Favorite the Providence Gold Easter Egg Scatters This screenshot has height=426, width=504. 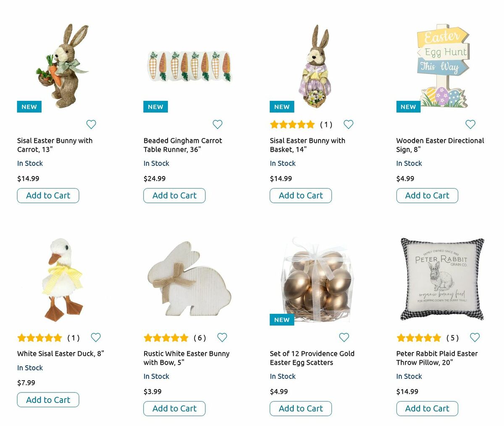pos(344,337)
